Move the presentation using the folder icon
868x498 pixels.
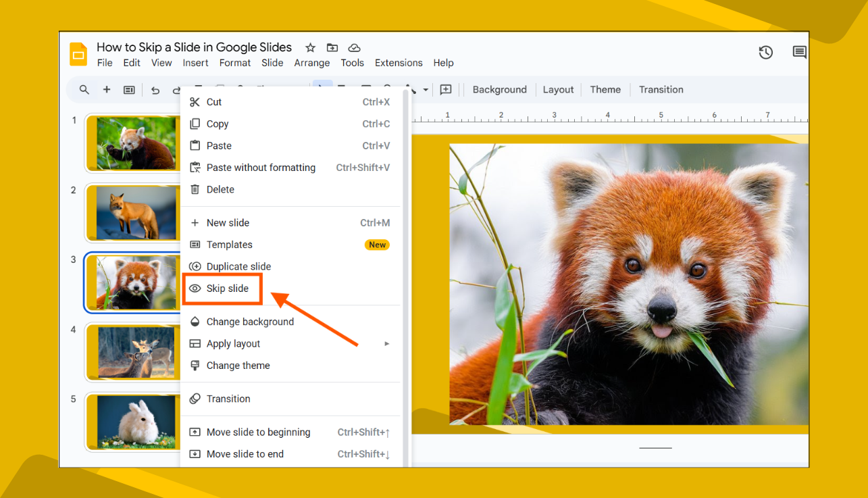point(332,47)
